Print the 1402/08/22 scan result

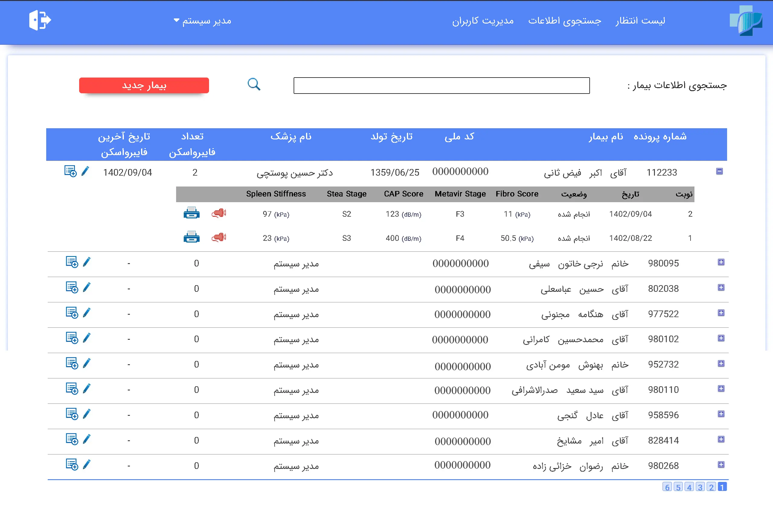(x=192, y=237)
